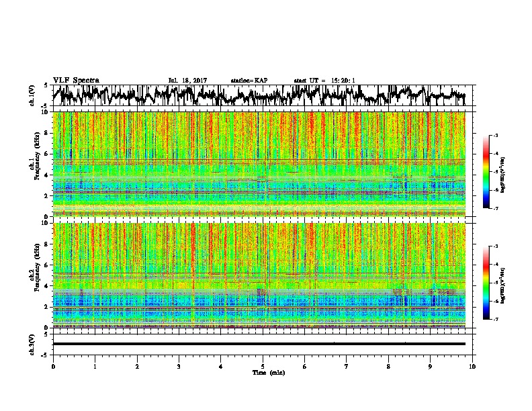Click the 'ch.1(V)' waveform axis label

click(x=32, y=95)
